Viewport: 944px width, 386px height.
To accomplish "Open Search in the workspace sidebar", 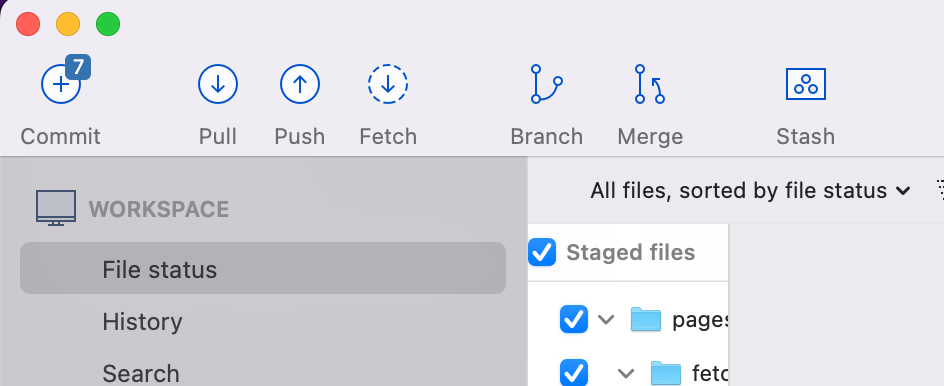I will pyautogui.click(x=141, y=373).
